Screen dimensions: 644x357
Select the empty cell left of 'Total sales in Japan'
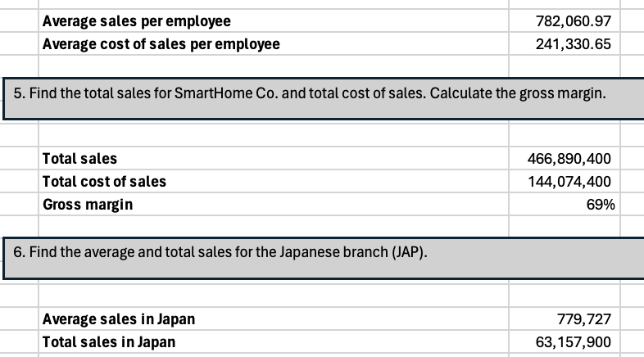click(20, 341)
